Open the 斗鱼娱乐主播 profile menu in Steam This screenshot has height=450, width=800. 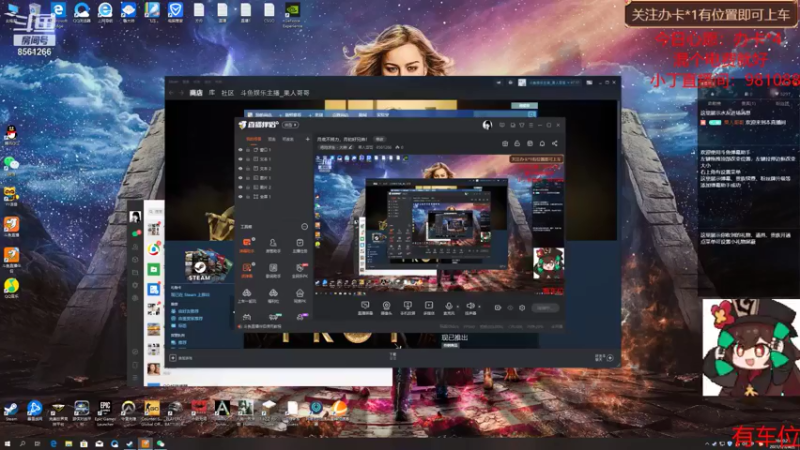click(275, 93)
